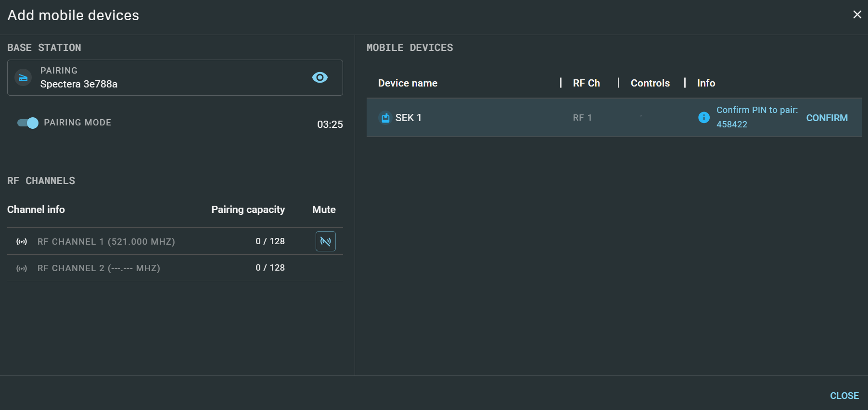Select the RF Channel 2 row

click(x=99, y=268)
